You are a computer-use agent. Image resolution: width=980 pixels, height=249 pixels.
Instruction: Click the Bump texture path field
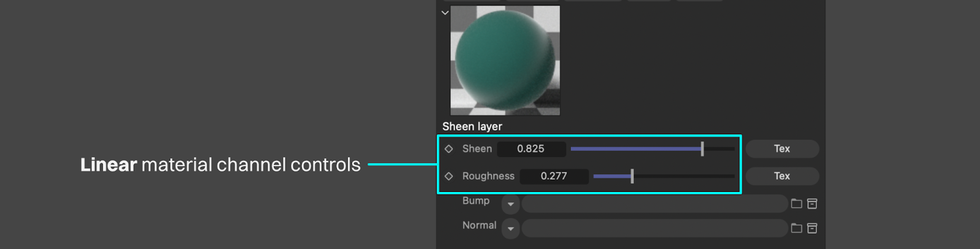654,204
